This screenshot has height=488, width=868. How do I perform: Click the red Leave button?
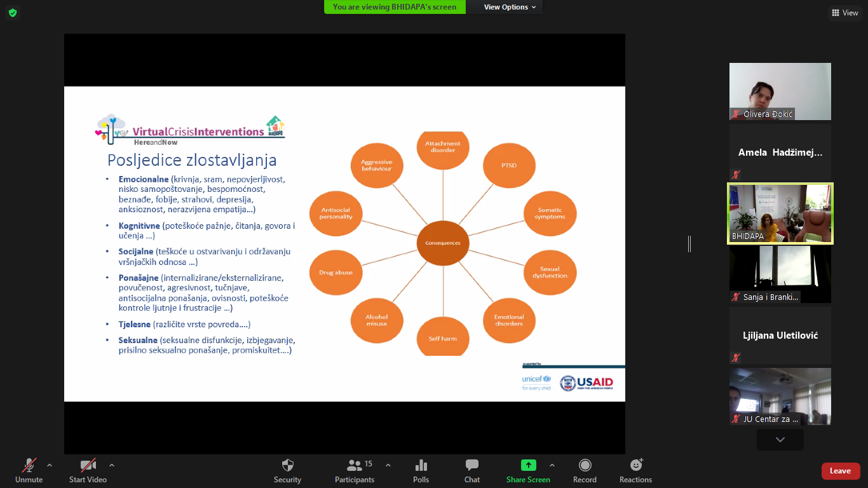[x=840, y=471]
